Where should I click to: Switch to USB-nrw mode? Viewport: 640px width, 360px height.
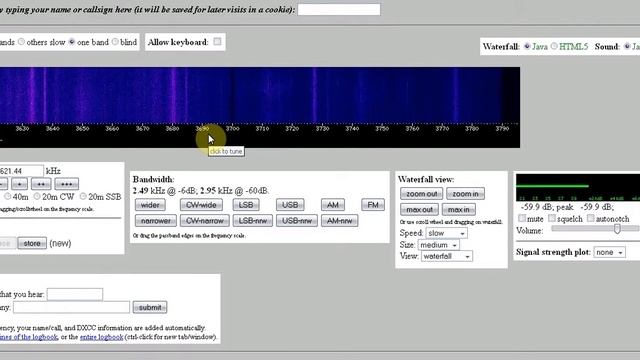pos(297,221)
